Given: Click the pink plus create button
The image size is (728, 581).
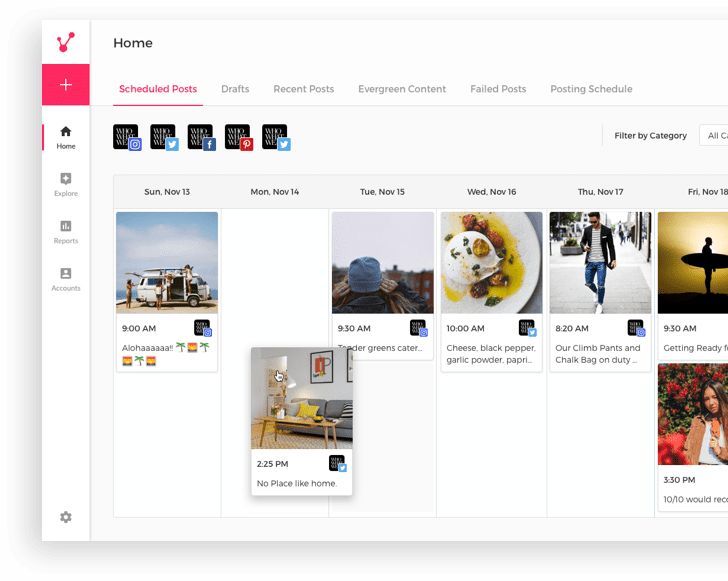Looking at the screenshot, I should 65,85.
